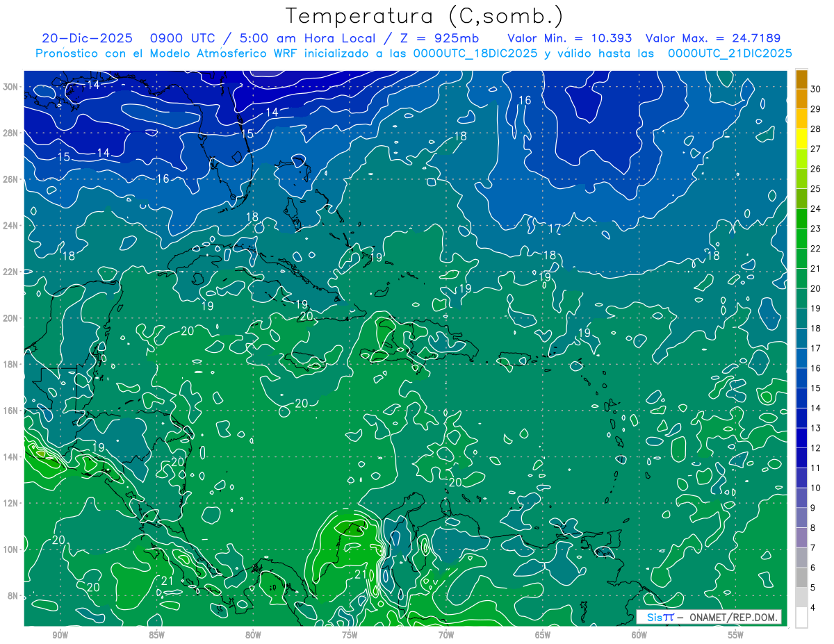Click the "75W" longitude axis label

(350, 635)
